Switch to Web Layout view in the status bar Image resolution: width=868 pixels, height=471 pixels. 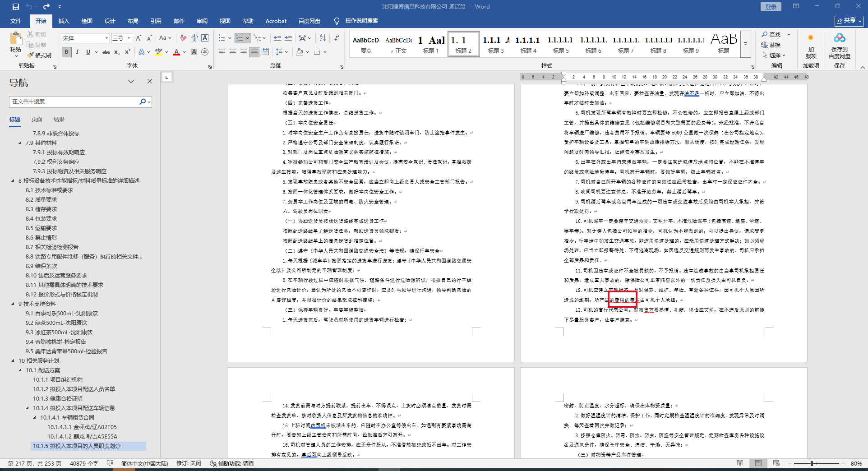[776, 463]
